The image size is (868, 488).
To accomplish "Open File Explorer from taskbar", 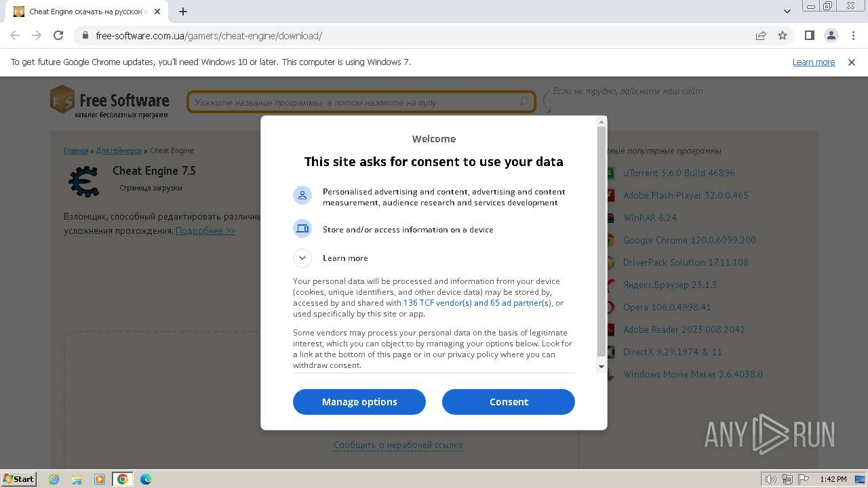I will [x=77, y=479].
